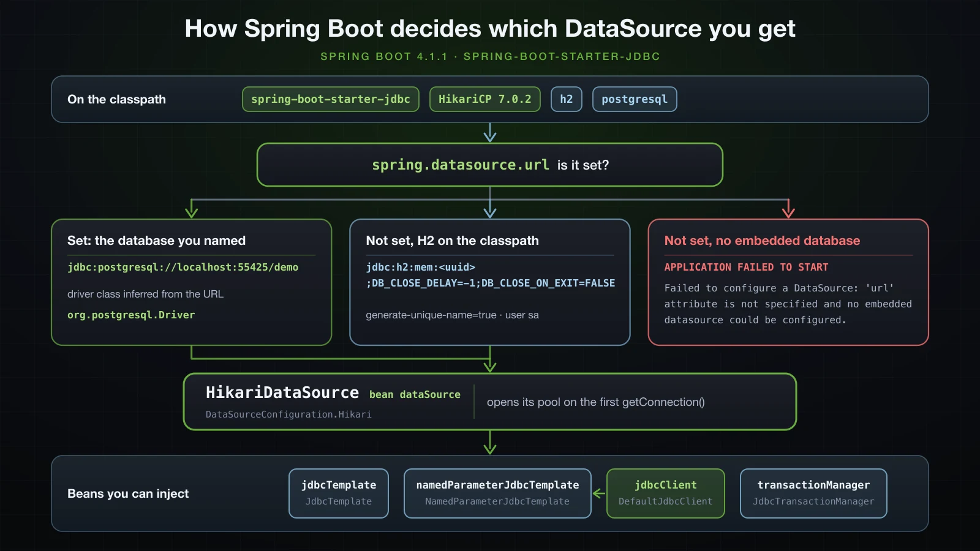
Task: Click the JdbcTransactionManager class name
Action: coord(813,501)
